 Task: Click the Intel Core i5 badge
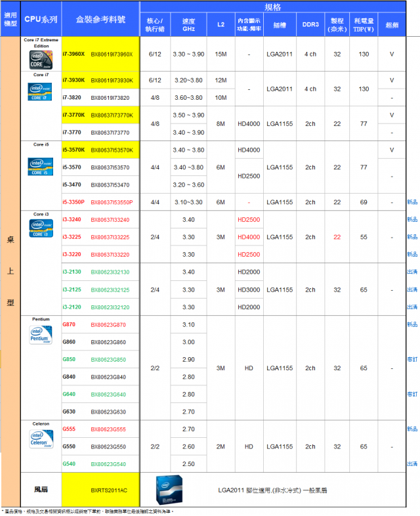point(41,167)
